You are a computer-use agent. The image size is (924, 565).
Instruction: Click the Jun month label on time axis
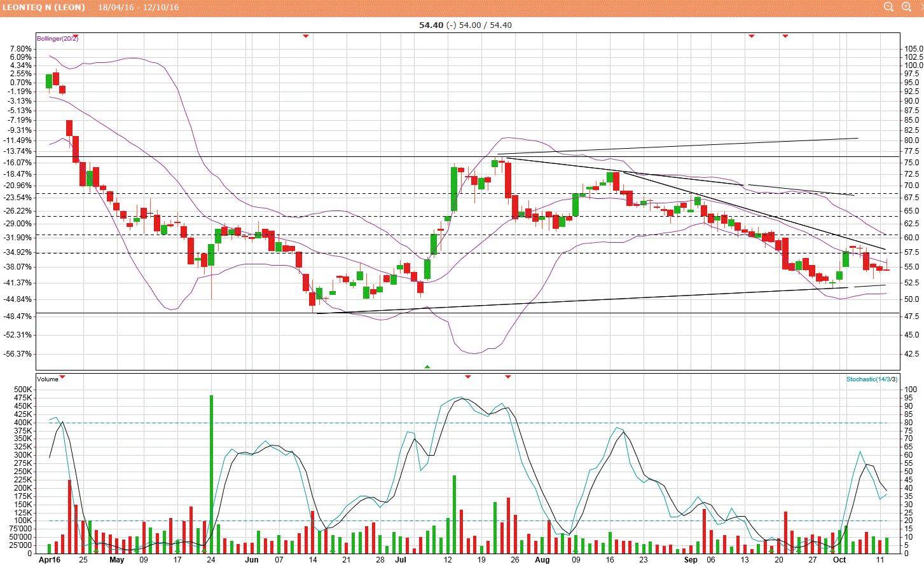tap(252, 560)
